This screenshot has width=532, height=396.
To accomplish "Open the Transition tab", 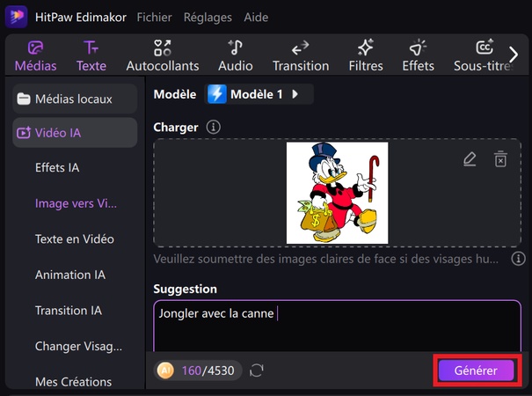I will pyautogui.click(x=301, y=56).
